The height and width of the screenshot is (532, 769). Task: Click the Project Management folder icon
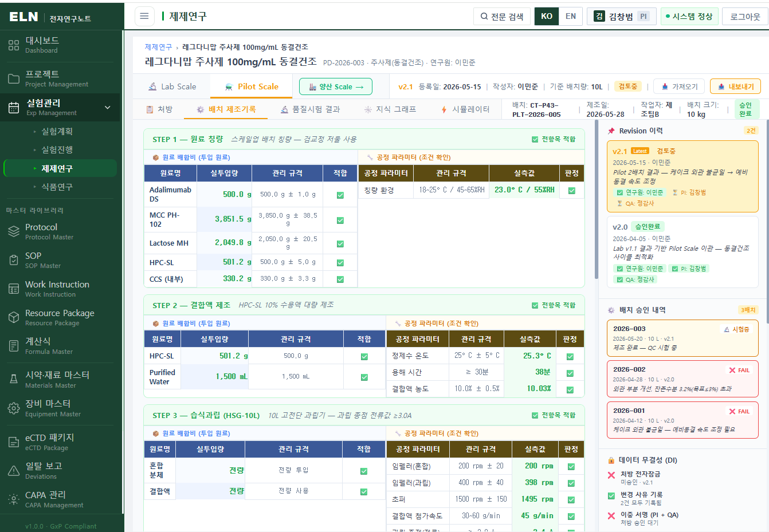tap(14, 79)
